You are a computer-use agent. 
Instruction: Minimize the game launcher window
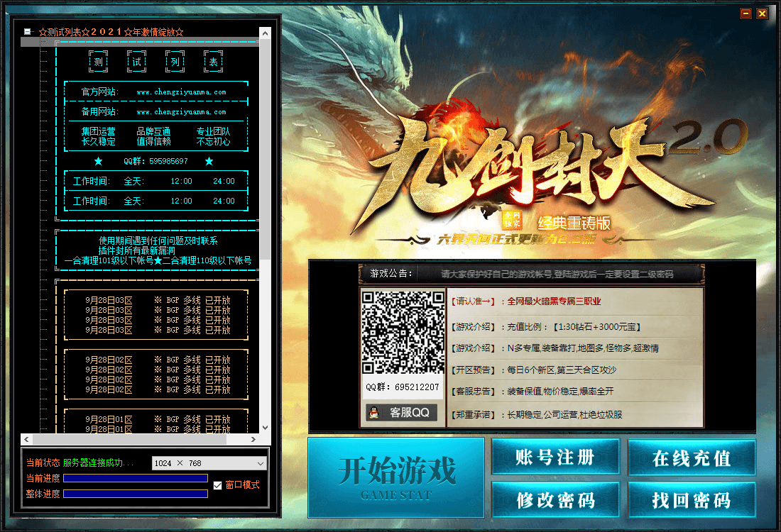[745, 13]
